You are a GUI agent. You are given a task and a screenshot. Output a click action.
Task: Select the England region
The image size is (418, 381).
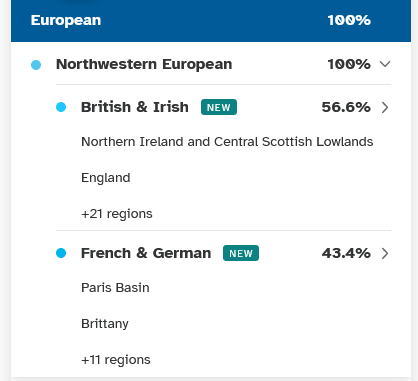point(106,178)
